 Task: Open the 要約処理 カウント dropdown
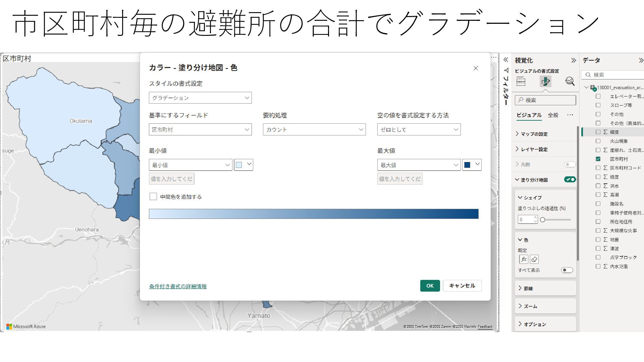[314, 129]
